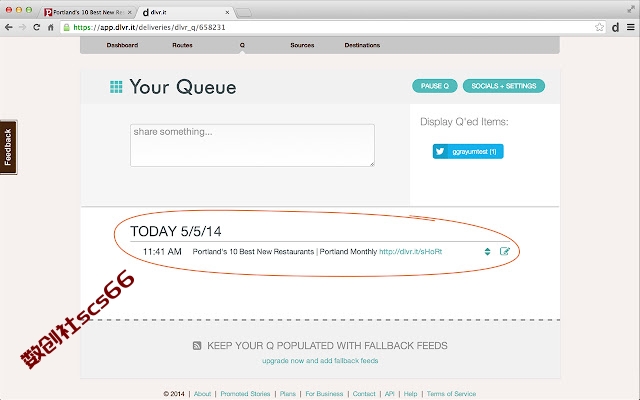Open Destinations in the navigation bar
The image size is (640, 400).
[x=362, y=45]
